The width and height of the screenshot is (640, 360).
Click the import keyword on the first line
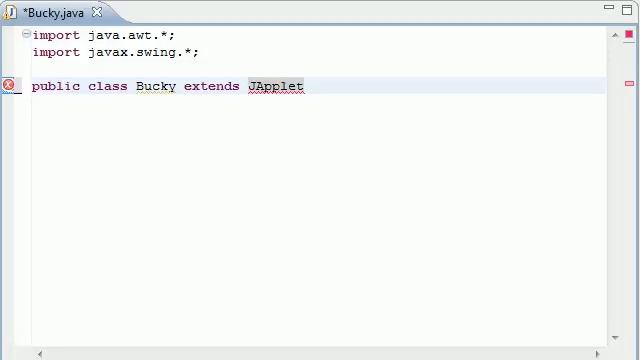(x=56, y=36)
